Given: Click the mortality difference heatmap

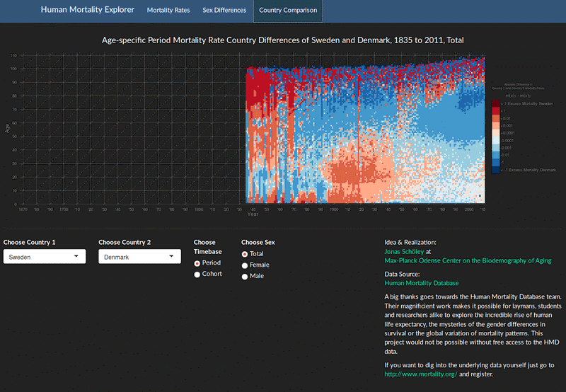Looking at the screenshot, I should tap(365, 130).
